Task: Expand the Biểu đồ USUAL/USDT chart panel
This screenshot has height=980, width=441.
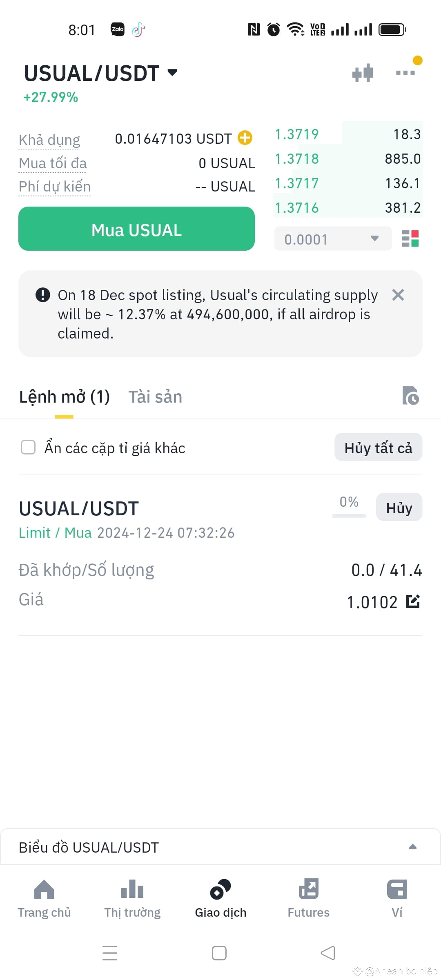Action: tap(412, 847)
